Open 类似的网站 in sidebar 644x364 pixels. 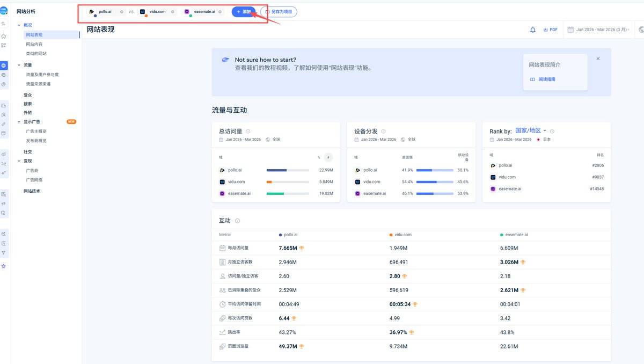[x=36, y=54]
